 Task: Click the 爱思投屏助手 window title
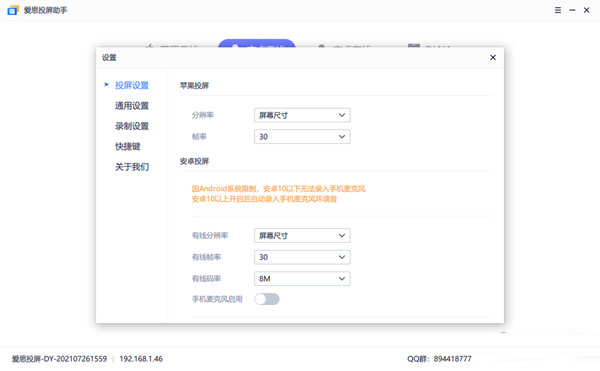pos(46,10)
